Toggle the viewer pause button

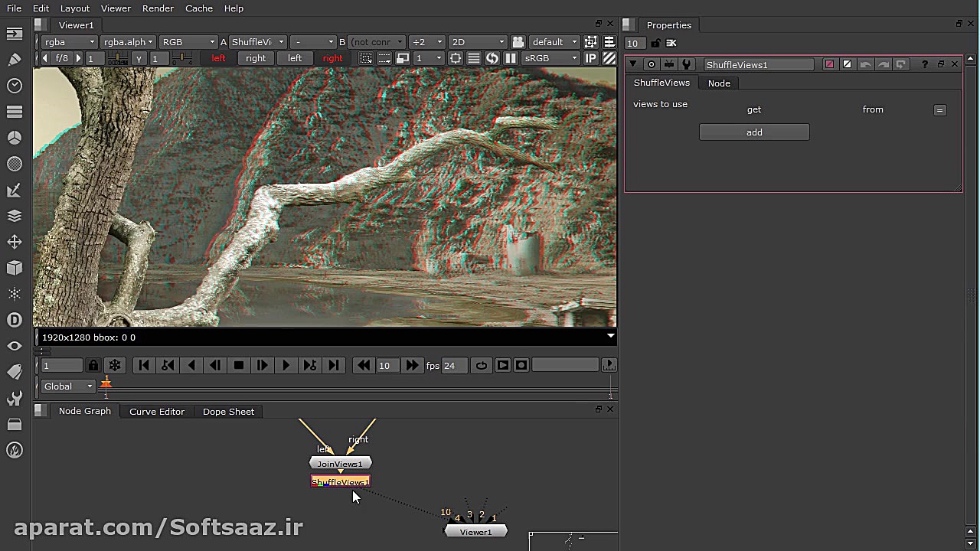(511, 58)
